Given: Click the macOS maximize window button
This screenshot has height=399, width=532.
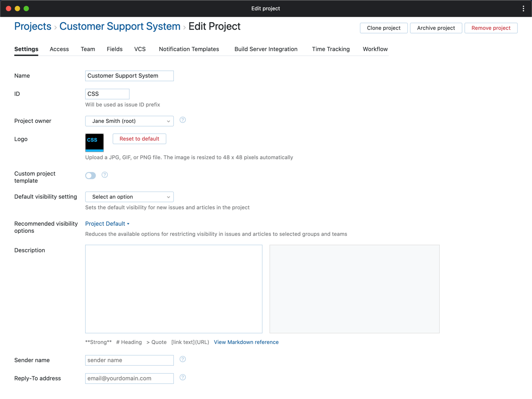Looking at the screenshot, I should [26, 8].
